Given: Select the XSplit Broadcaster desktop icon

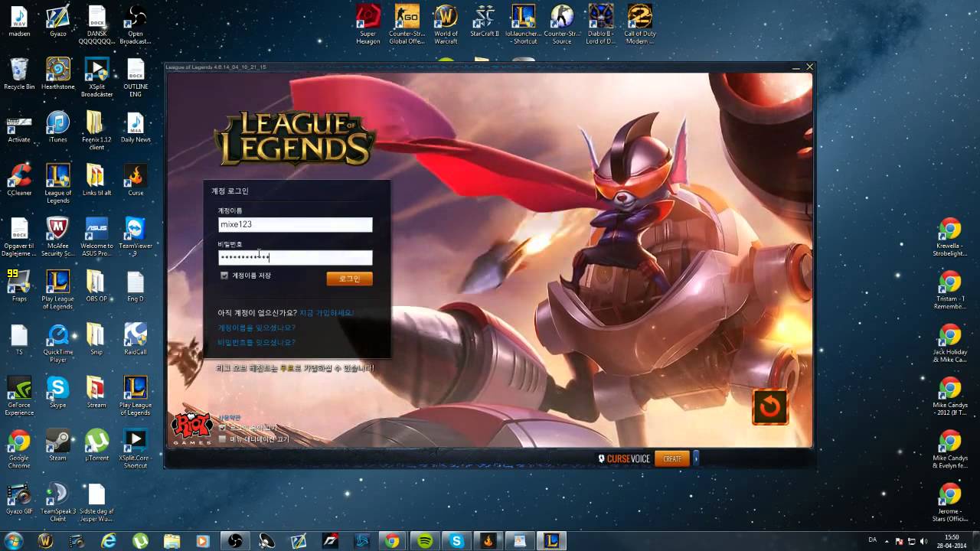Looking at the screenshot, I should [x=96, y=77].
